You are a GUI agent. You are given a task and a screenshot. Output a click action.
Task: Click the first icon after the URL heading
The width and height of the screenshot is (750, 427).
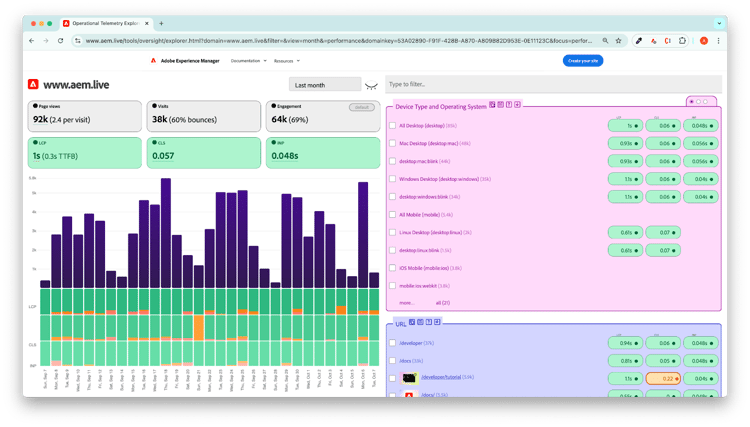(413, 322)
